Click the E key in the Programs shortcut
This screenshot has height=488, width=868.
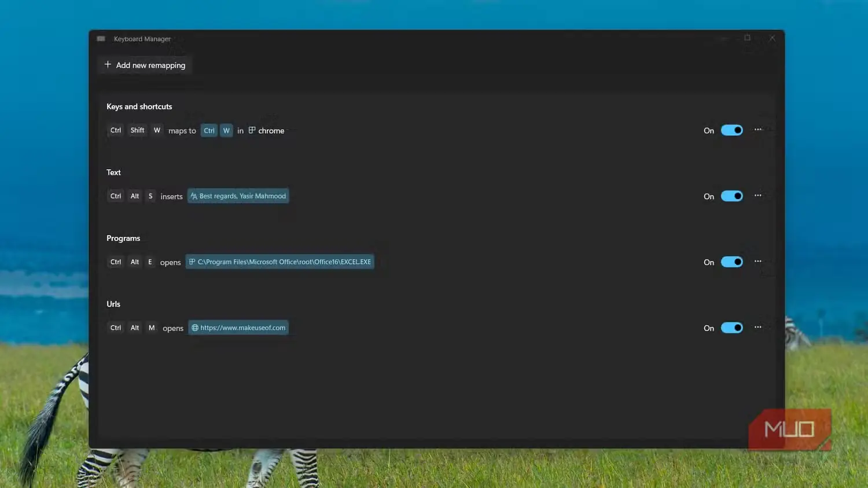pos(150,262)
